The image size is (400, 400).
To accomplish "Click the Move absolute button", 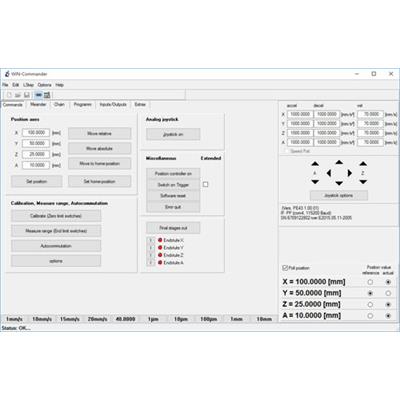I will [x=100, y=149].
